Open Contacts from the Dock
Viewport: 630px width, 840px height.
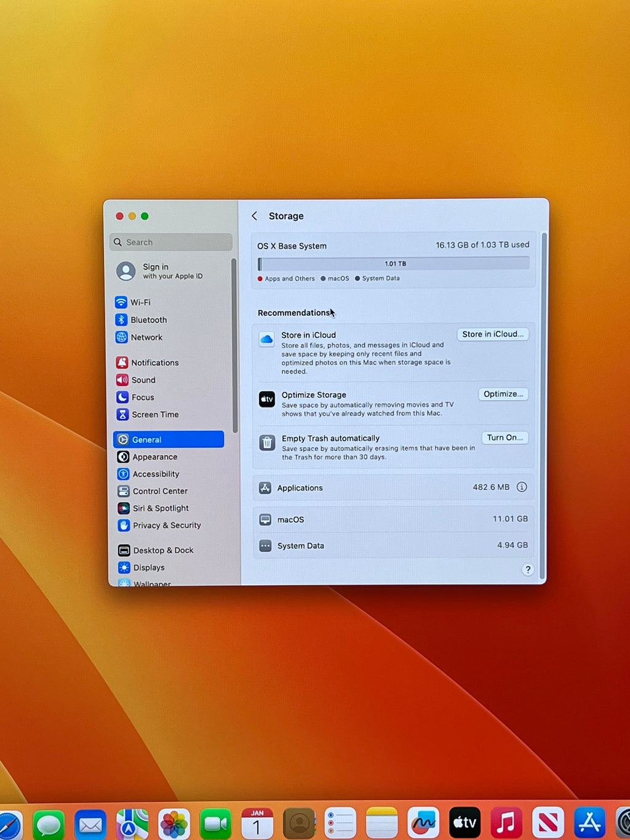tap(299, 823)
